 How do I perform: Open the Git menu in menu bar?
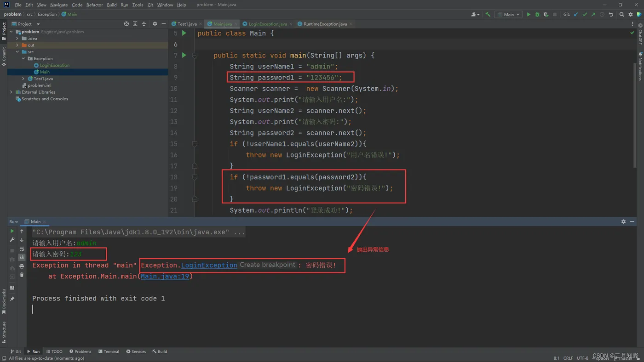click(x=150, y=5)
